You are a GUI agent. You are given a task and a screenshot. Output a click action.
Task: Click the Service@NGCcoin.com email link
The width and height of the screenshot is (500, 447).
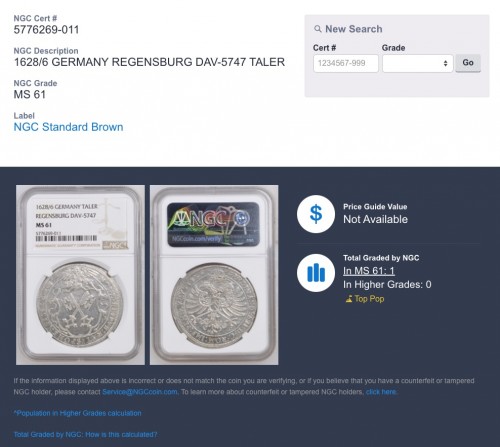click(x=140, y=392)
